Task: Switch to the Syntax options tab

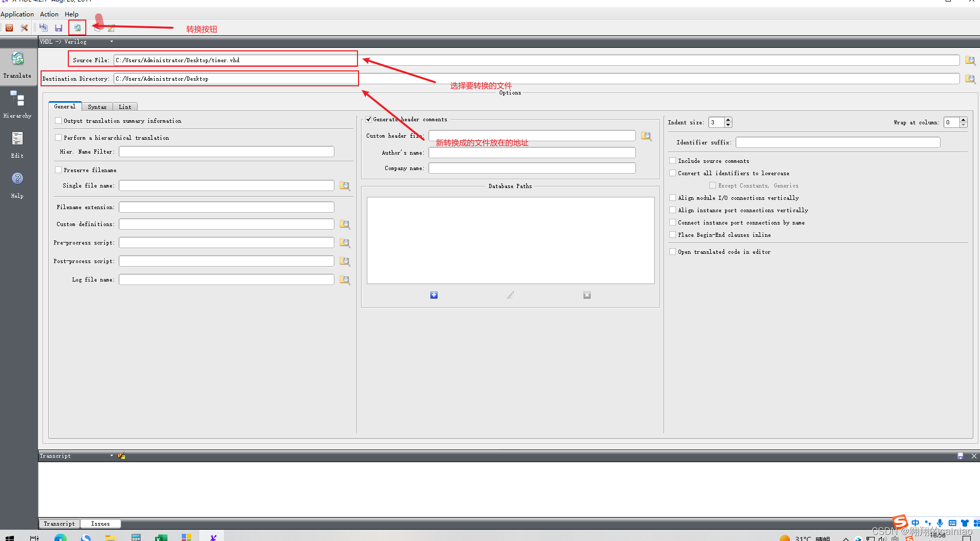Action: point(97,107)
